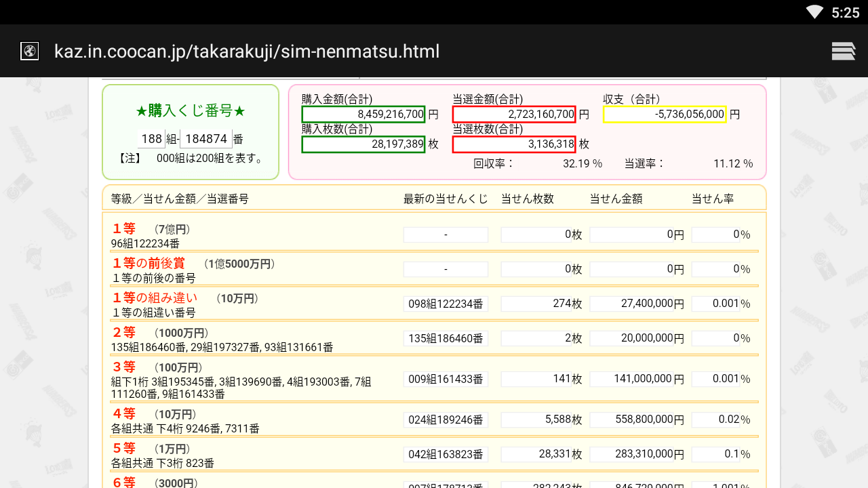Tap the 3等 (100万円) prize label
This screenshot has height=488, width=868.
tap(157, 367)
